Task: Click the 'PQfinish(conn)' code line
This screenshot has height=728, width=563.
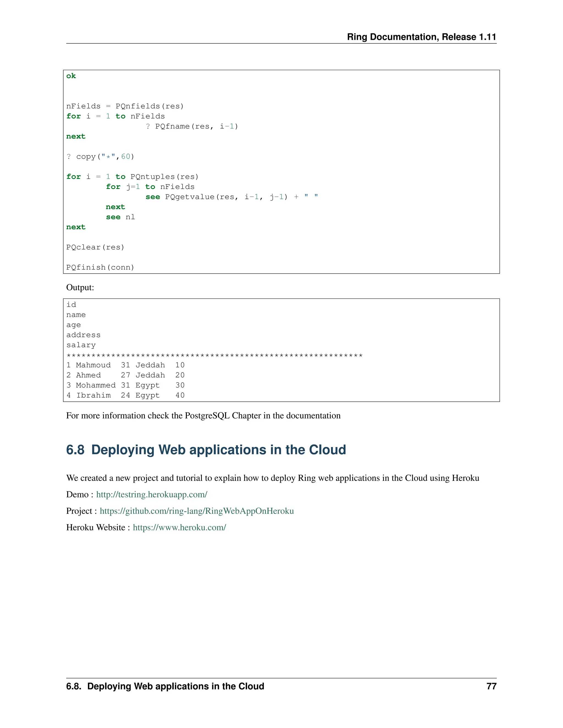Action: (100, 267)
